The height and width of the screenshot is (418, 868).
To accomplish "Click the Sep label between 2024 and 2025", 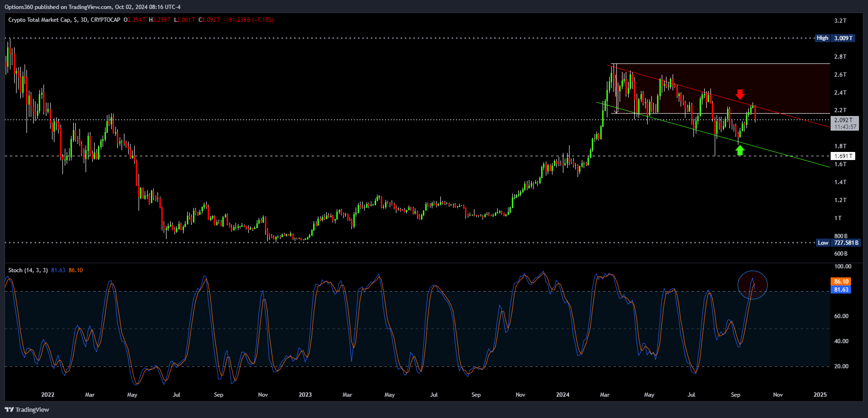I will [736, 395].
